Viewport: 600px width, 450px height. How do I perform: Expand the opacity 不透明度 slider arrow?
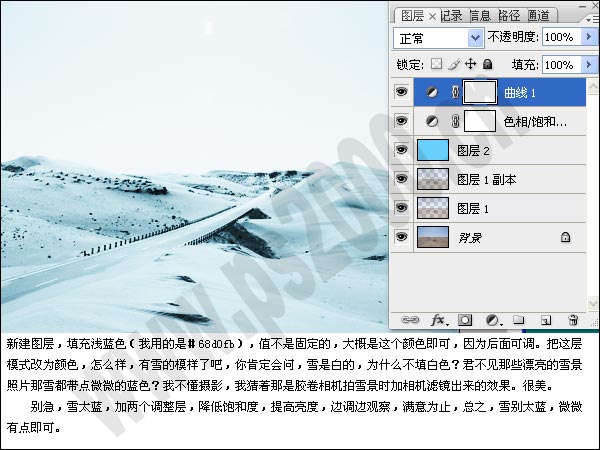pos(589,38)
